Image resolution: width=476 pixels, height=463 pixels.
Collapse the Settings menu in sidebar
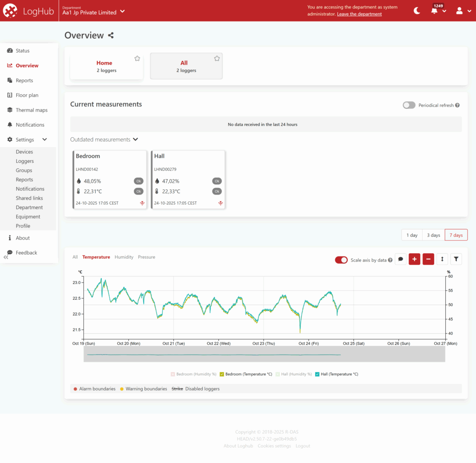45,140
